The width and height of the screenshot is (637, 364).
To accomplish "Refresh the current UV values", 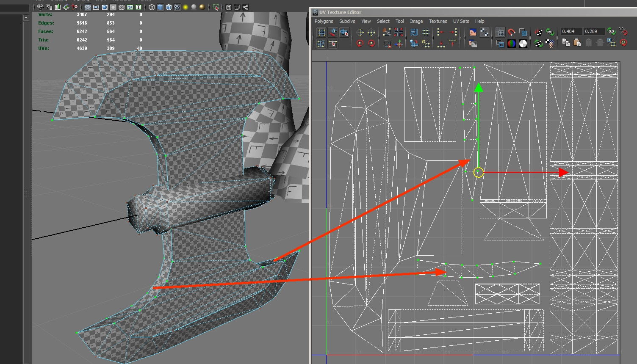I will [x=611, y=31].
